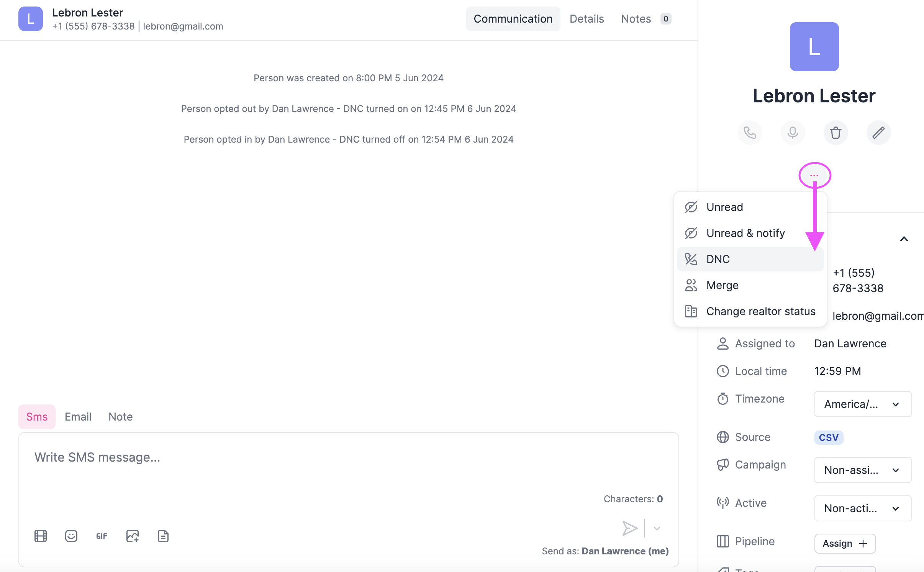Open the emoji picker in SMS composer

(71, 536)
